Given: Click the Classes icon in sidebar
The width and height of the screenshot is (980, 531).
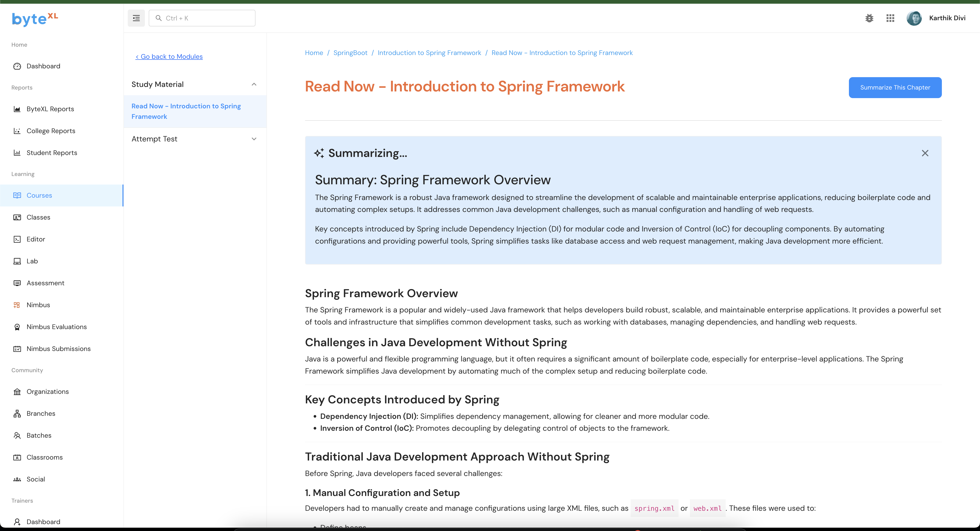Looking at the screenshot, I should point(17,217).
